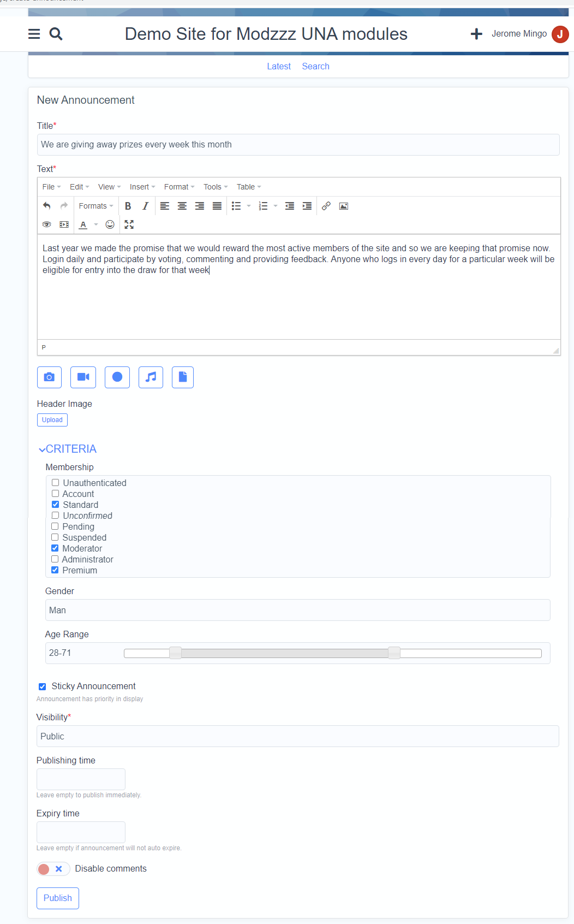Collapse the CRITERIA section
574x924 pixels.
coord(68,449)
